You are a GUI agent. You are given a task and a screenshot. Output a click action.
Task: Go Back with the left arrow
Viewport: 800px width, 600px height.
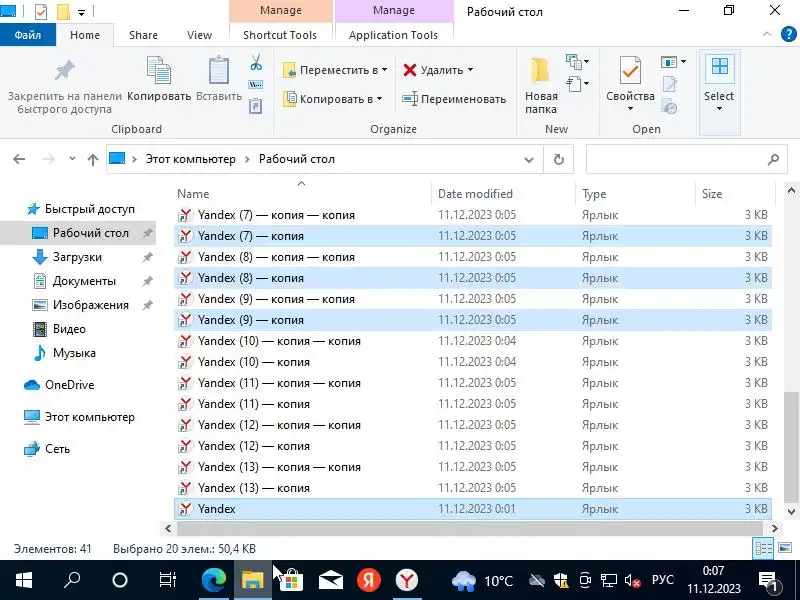coord(19,160)
